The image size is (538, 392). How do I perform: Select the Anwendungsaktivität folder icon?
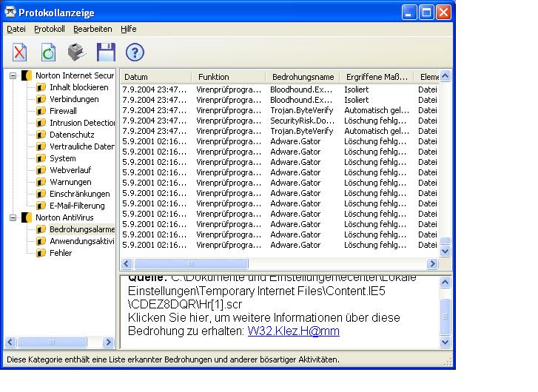41,241
